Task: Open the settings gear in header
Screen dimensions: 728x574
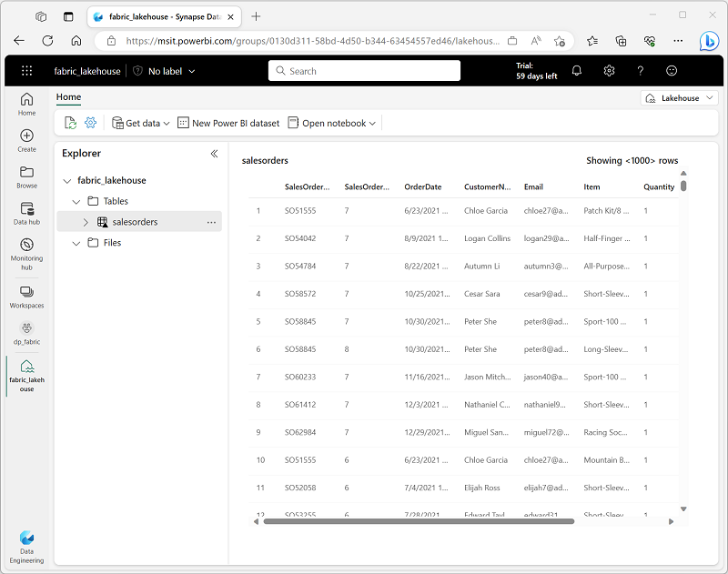Action: [609, 71]
